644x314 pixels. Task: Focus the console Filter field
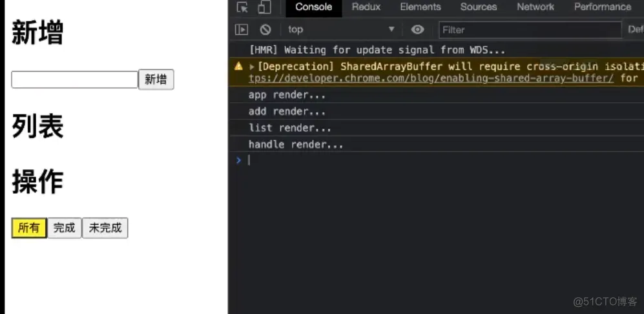(x=530, y=30)
